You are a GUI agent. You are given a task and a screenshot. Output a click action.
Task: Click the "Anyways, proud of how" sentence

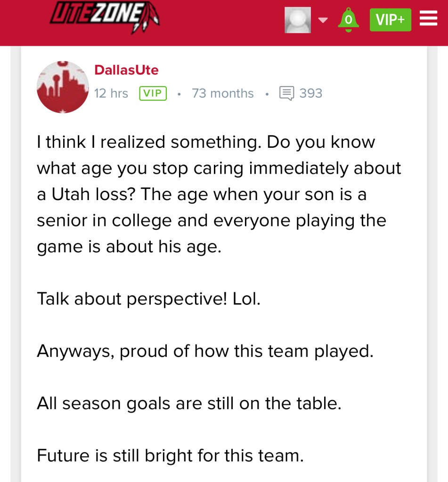coord(205,351)
